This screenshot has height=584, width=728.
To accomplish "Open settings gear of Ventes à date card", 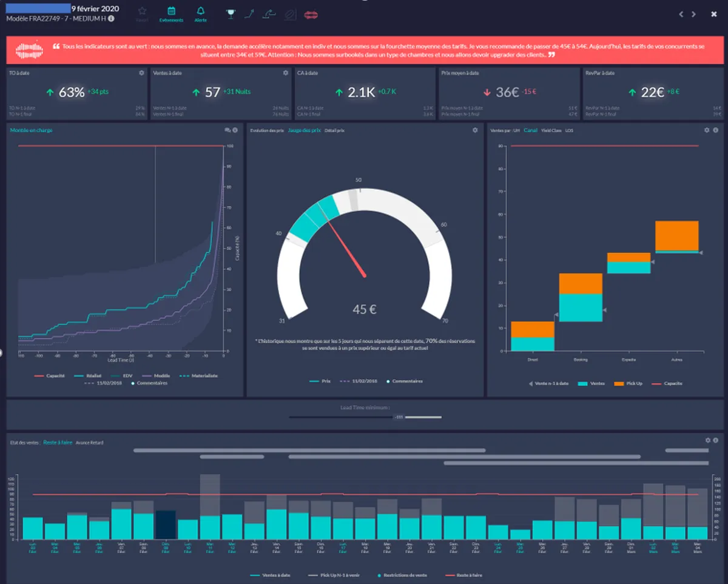I will pos(285,73).
